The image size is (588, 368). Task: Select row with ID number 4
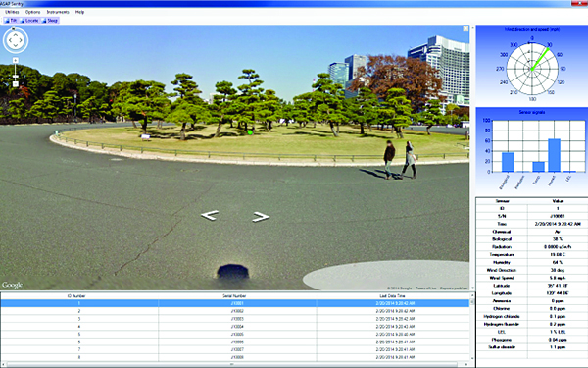pyautogui.click(x=235, y=327)
